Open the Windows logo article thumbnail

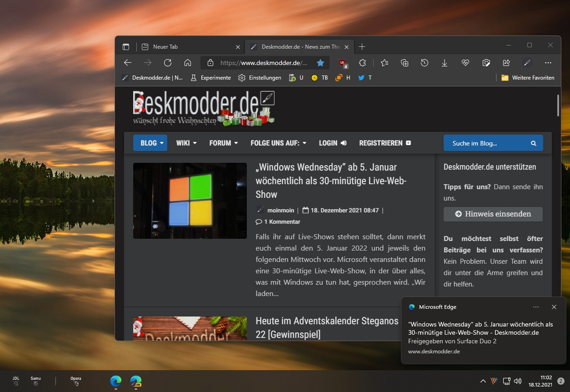coord(190,201)
